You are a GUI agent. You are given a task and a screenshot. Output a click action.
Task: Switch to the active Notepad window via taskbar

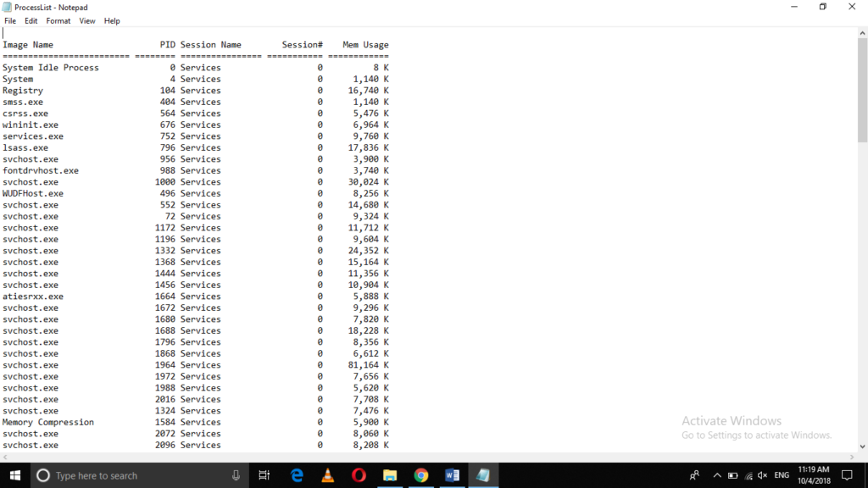coord(483,474)
